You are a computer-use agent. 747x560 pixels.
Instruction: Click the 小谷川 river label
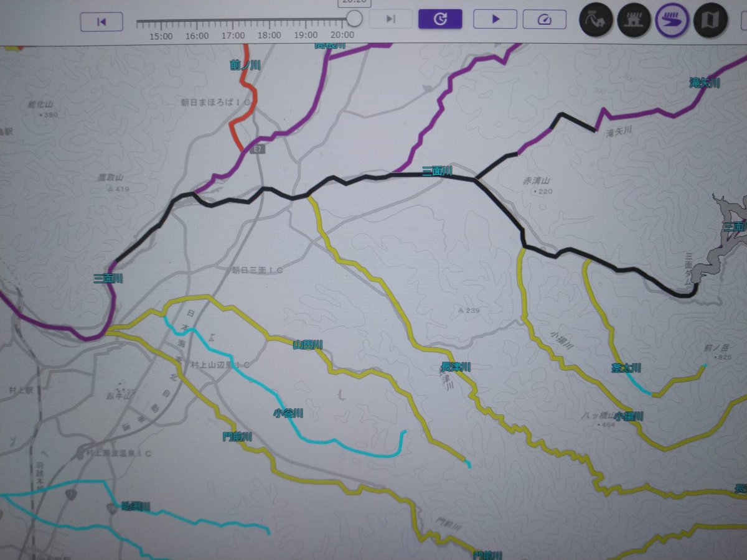click(x=288, y=413)
